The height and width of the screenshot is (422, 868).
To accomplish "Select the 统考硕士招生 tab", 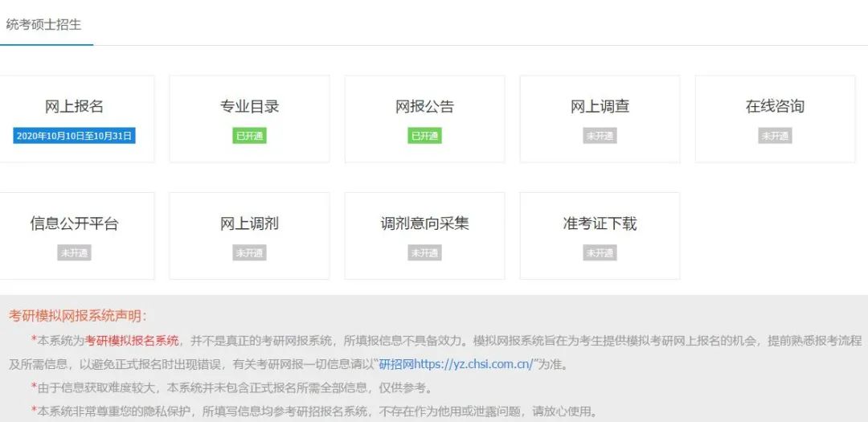I will 43,24.
